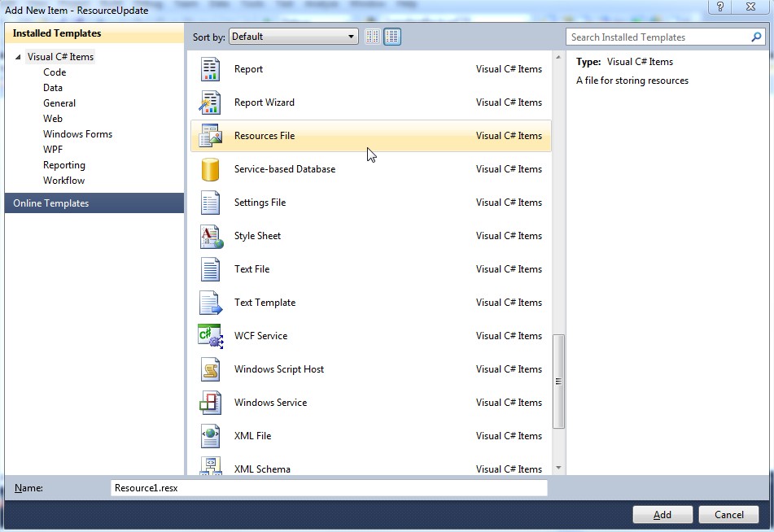Select the Settings File label

[x=260, y=203]
